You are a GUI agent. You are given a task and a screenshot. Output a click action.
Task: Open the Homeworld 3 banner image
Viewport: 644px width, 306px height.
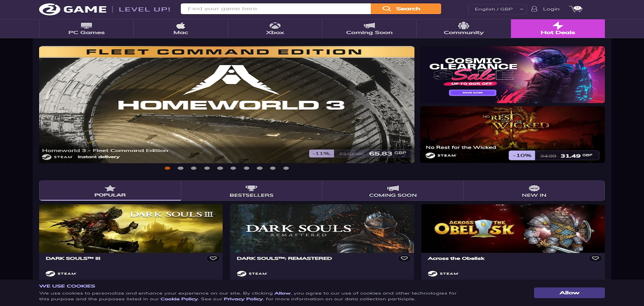coord(227,105)
